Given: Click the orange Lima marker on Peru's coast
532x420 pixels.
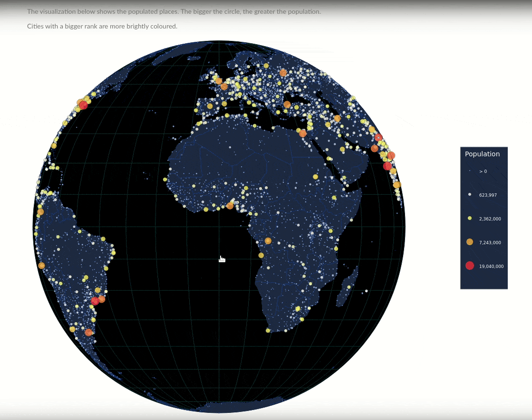Looking at the screenshot, I should tap(41, 266).
